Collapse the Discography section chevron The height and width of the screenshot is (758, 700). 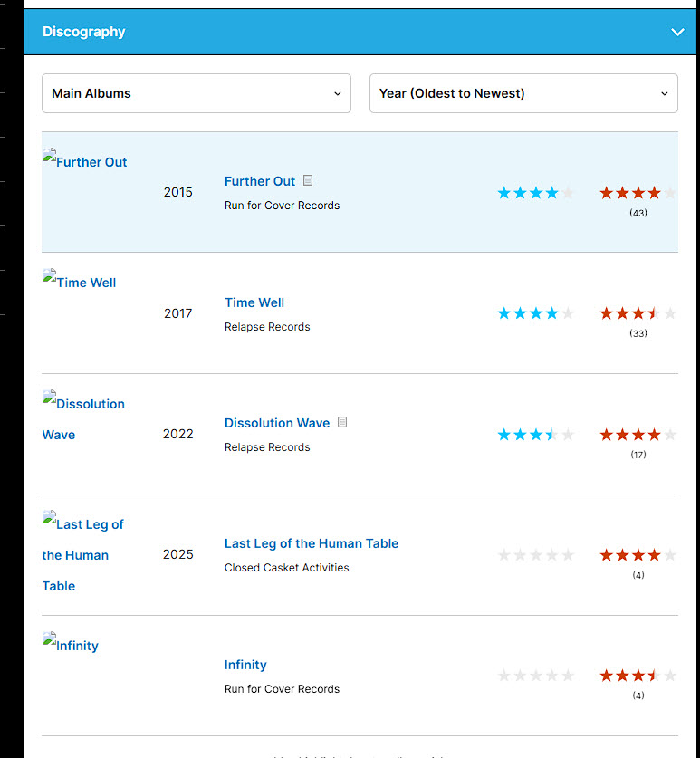point(677,32)
